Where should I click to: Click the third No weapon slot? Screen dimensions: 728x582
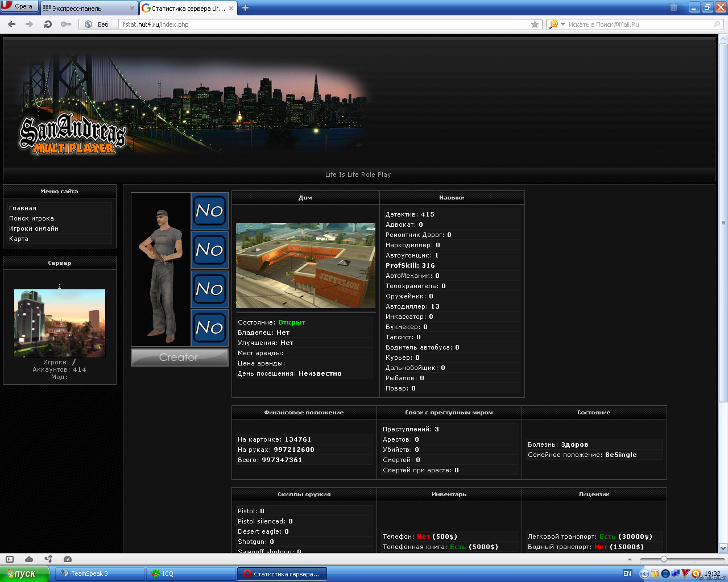(209, 289)
